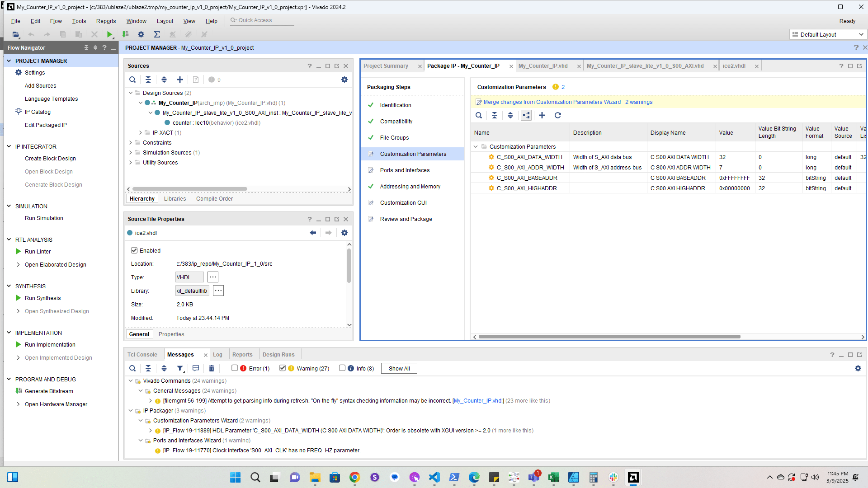Click Merge changes from Customization Parameters Wizard link
Image resolution: width=868 pixels, height=488 pixels.
click(552, 102)
